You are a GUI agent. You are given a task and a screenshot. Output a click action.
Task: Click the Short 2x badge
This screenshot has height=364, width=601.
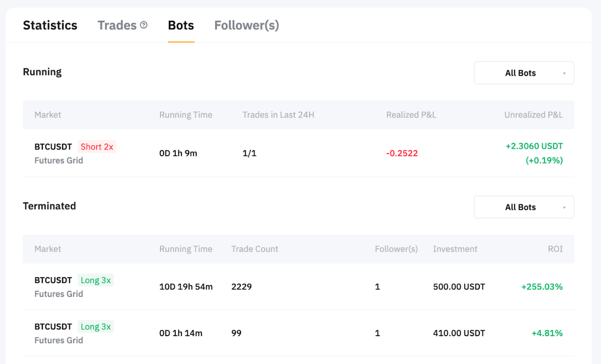[97, 147]
